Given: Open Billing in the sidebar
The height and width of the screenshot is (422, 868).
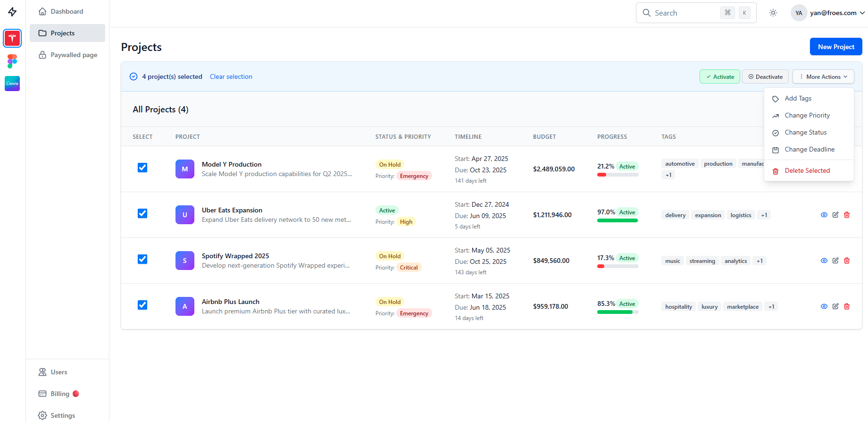Looking at the screenshot, I should coord(67,394).
